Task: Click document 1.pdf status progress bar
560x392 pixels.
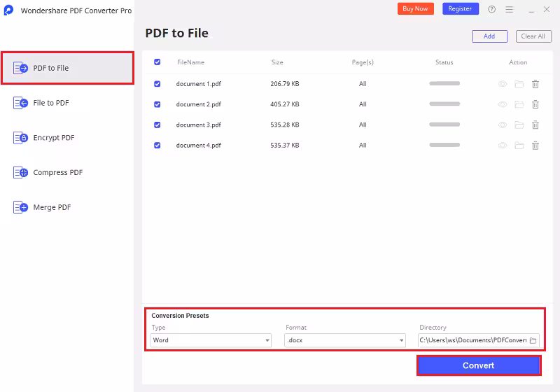Action: 444,83
